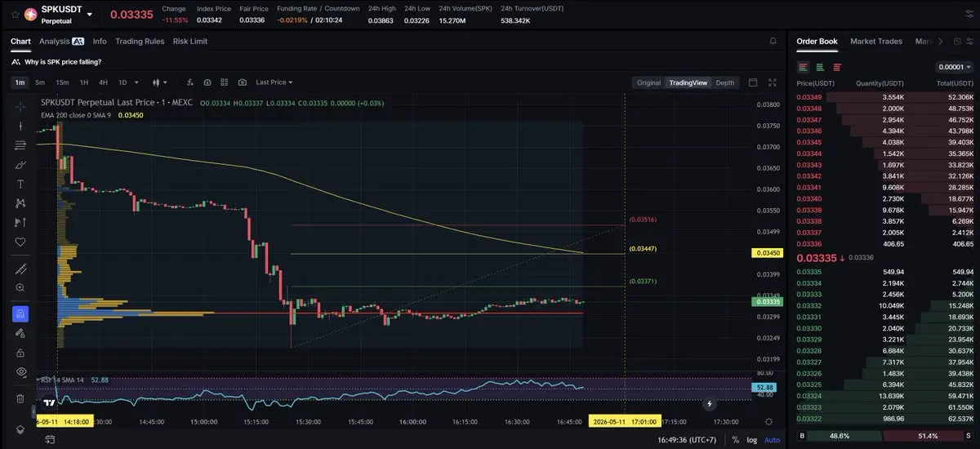Toggle the Auto scale button
Image resolution: width=980 pixels, height=449 pixels.
772,439
